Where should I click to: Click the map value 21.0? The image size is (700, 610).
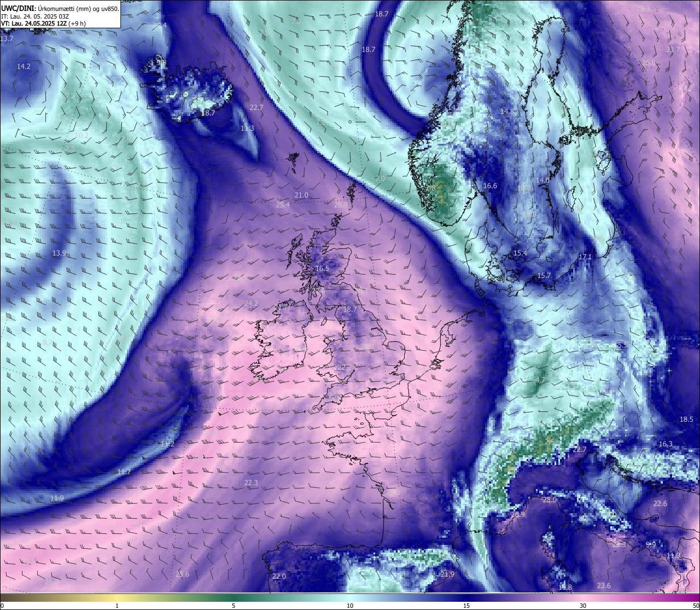[x=301, y=195]
